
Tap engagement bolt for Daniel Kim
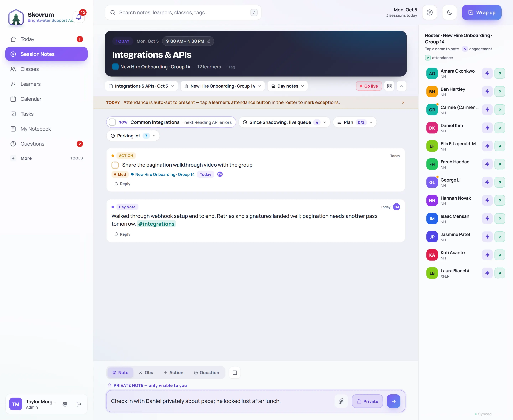pyautogui.click(x=487, y=128)
